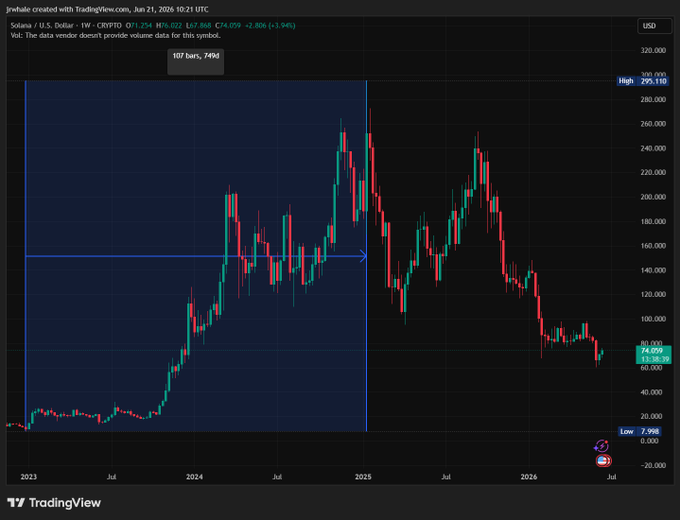Click the 2024 time axis label
The image size is (680, 520).
point(194,477)
